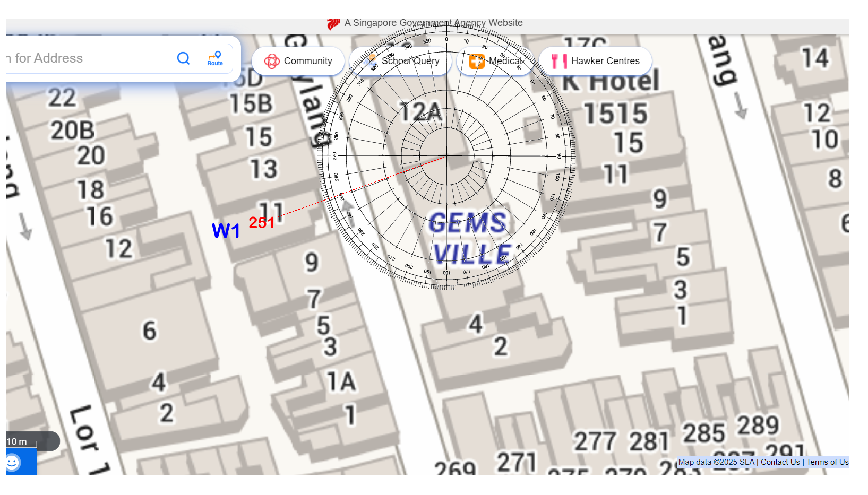Open the Terms of Use link
Screen dimensions: 868x495
(x=827, y=462)
